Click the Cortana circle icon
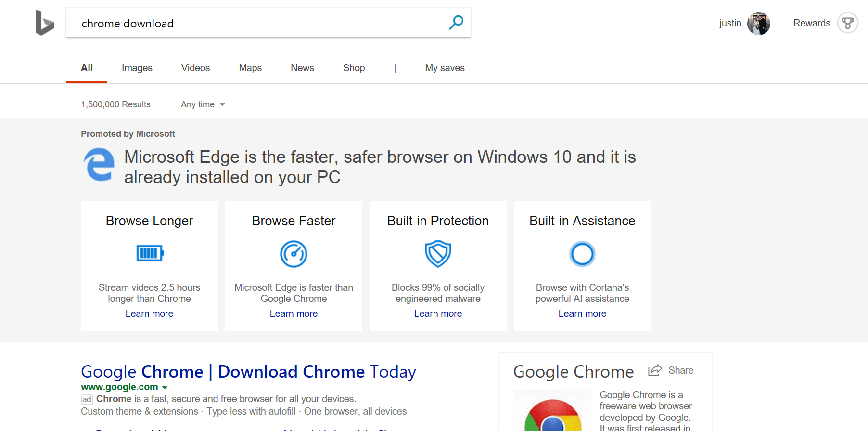868x431 pixels. click(582, 254)
